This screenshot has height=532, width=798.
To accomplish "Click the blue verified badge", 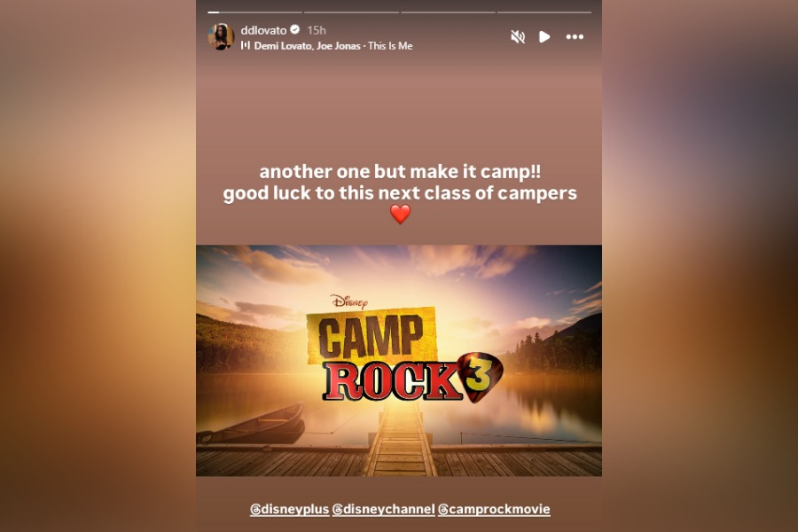I will 294,29.
